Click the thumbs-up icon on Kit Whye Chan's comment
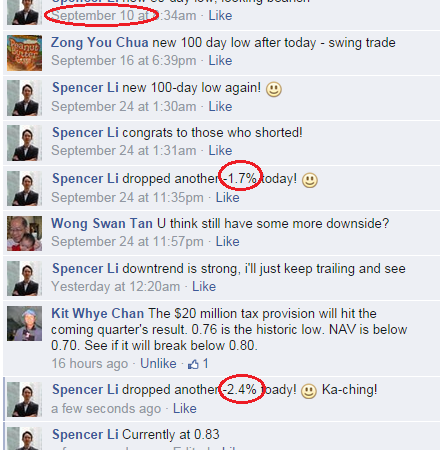 (193, 364)
